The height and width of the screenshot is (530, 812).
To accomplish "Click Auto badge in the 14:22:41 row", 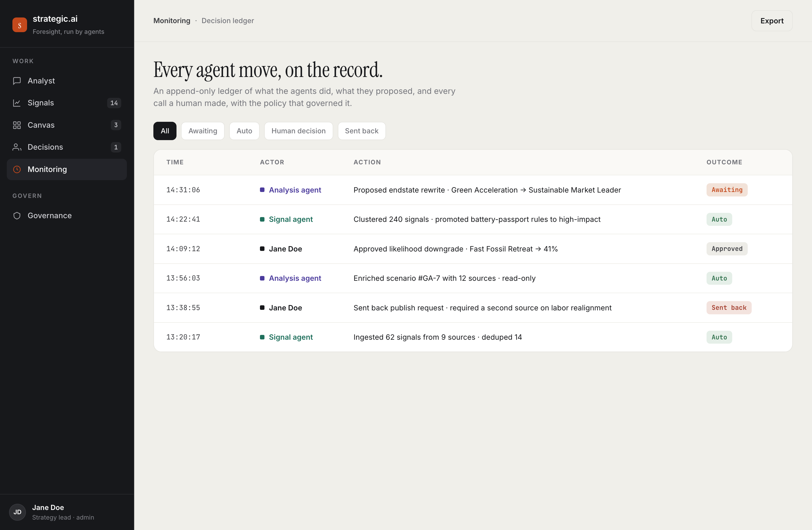I will coord(719,219).
